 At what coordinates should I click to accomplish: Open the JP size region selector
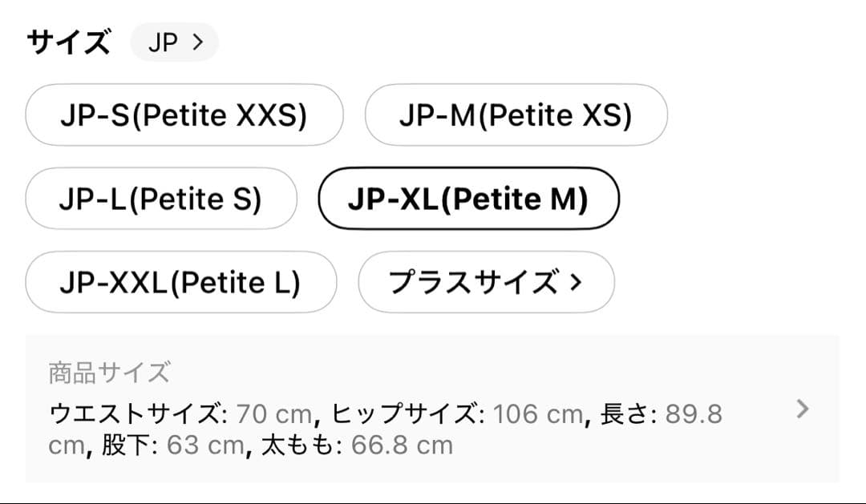point(174,43)
